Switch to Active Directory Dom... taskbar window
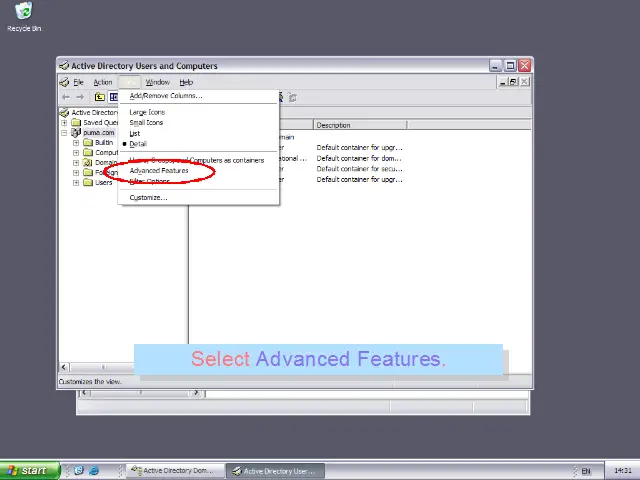Viewport: 640px width, 480px height. click(x=175, y=471)
